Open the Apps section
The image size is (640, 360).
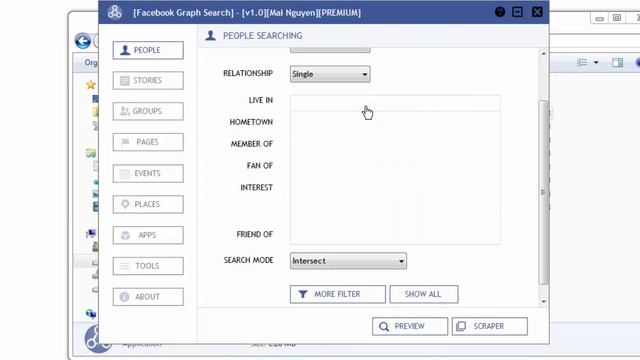click(x=148, y=235)
